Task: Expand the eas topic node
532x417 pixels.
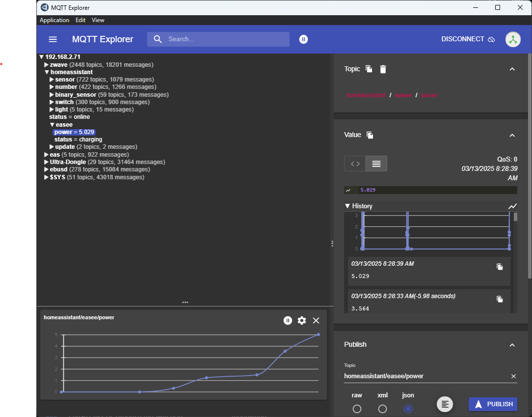Action: (x=47, y=155)
